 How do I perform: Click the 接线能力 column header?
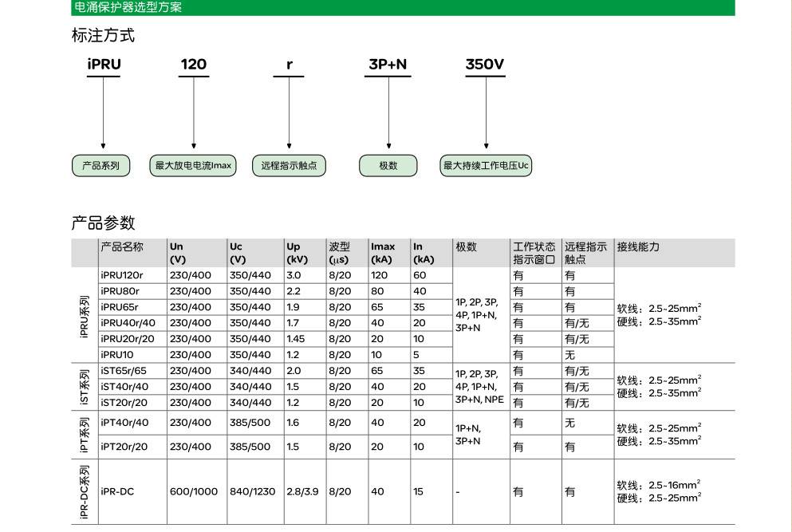pyautogui.click(x=638, y=247)
